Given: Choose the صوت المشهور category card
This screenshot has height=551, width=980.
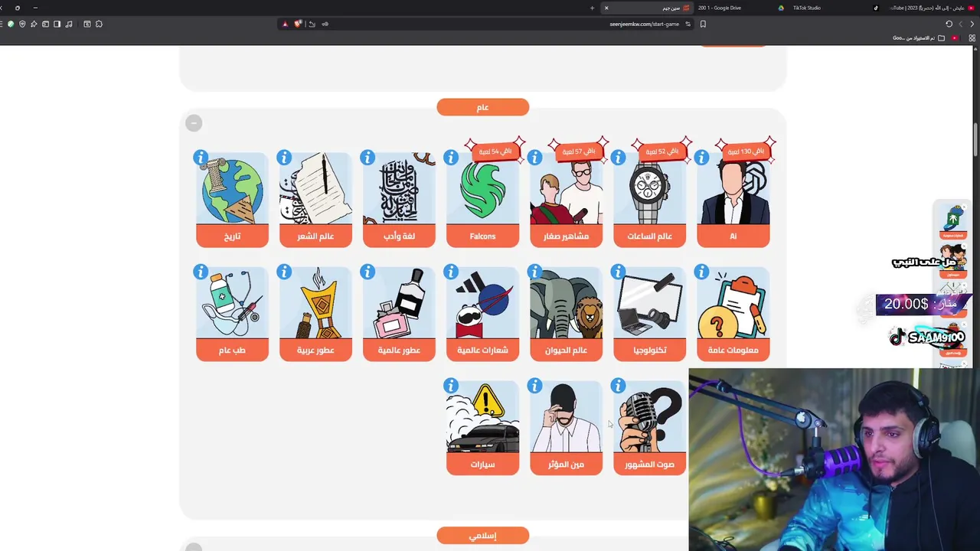Looking at the screenshot, I should [x=649, y=428].
